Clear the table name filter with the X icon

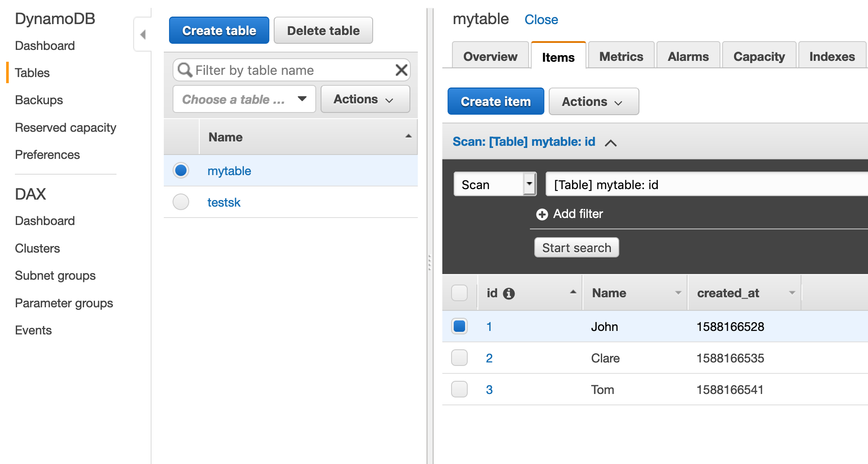coord(401,70)
